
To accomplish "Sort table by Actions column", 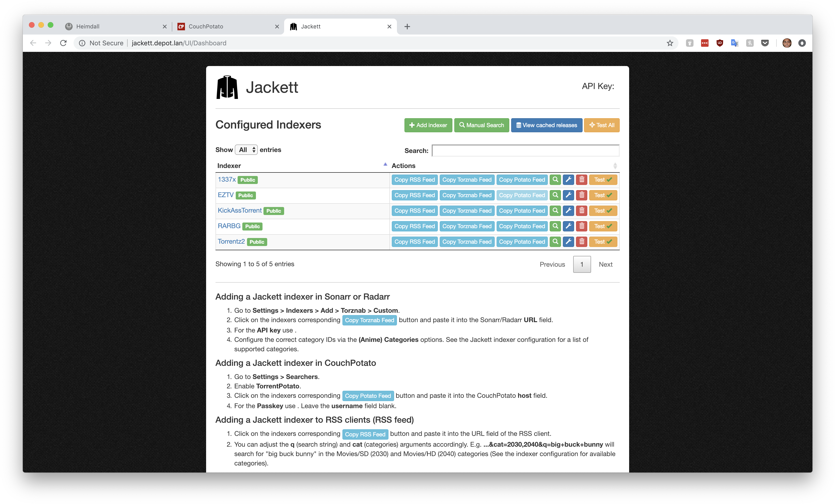I will pos(504,166).
